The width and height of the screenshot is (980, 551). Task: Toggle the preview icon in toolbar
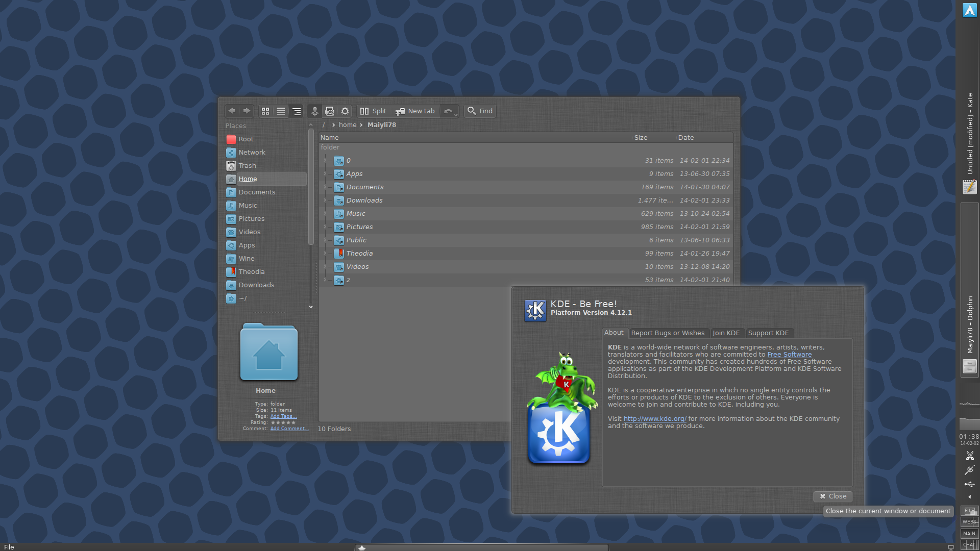(330, 111)
